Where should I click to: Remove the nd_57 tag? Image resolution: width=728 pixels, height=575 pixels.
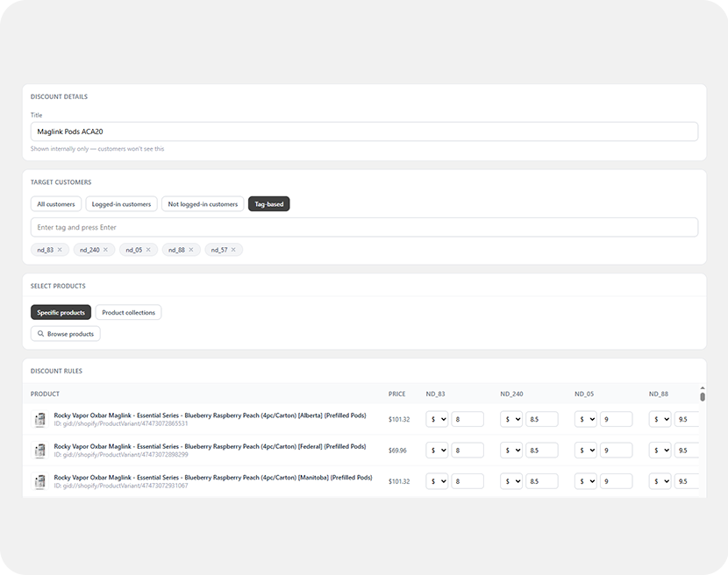(233, 250)
